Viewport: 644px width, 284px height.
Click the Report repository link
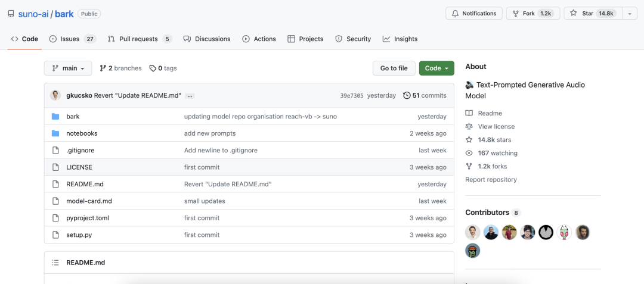point(491,179)
